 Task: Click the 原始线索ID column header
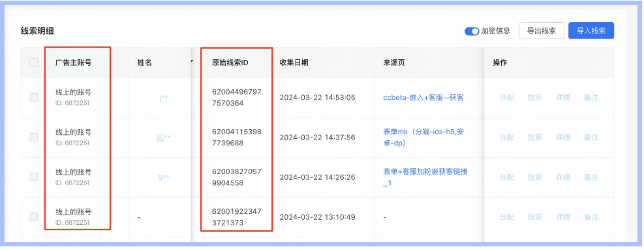(x=230, y=63)
